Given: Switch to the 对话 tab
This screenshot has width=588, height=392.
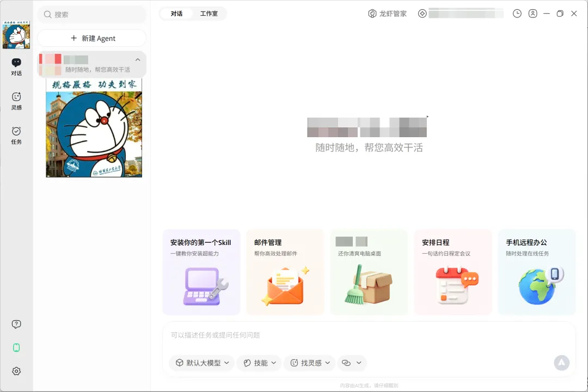Looking at the screenshot, I should [x=176, y=14].
